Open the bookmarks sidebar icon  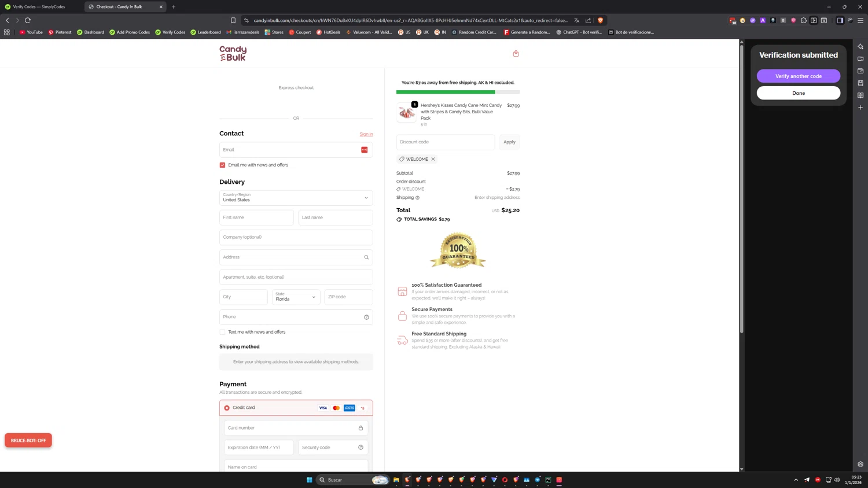click(x=860, y=83)
